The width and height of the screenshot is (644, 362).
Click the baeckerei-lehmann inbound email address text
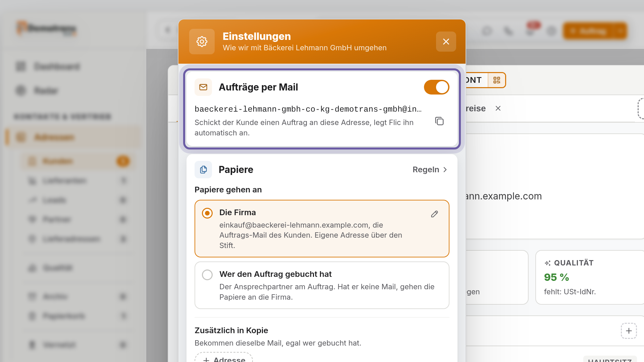click(308, 109)
